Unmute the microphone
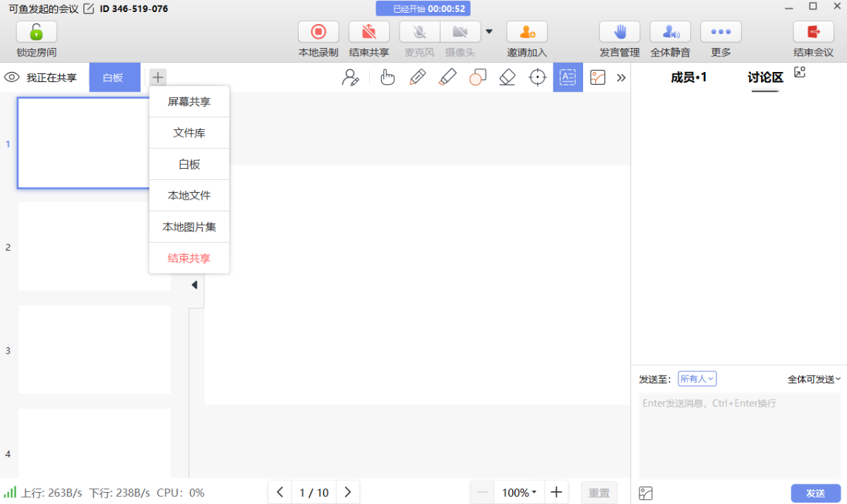The image size is (847, 504). point(420,32)
